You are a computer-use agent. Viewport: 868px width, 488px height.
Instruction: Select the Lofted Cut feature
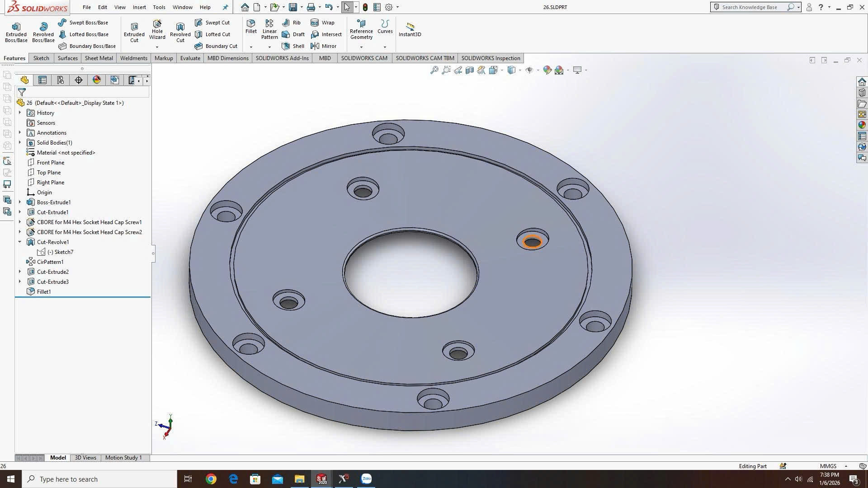[212, 34]
